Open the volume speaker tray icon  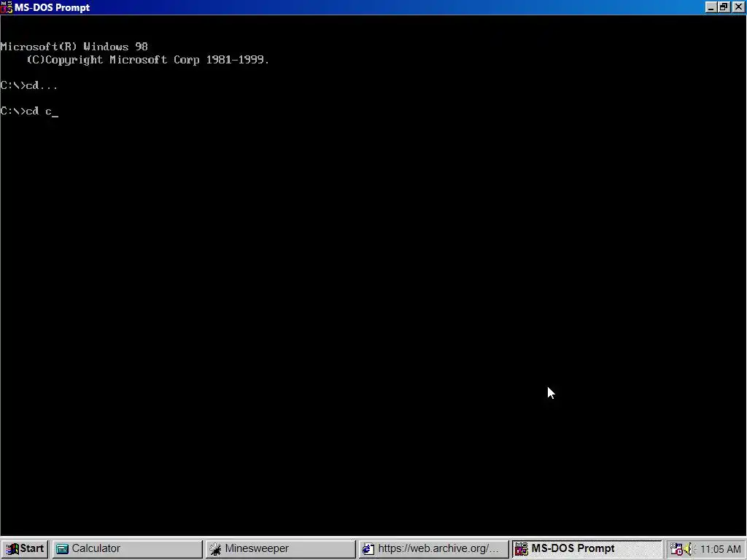point(689,549)
